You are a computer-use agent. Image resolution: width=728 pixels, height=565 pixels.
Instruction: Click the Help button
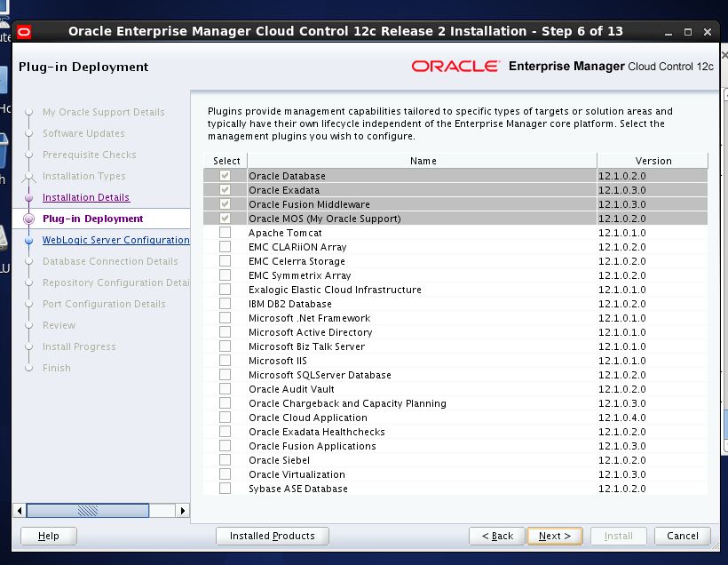pyautogui.click(x=49, y=536)
